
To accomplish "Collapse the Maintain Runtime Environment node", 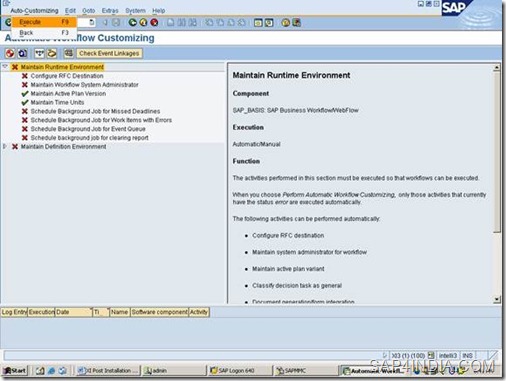I will pyautogui.click(x=5, y=67).
